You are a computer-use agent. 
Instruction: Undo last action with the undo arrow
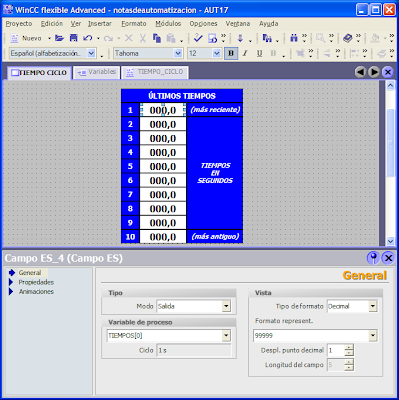click(88, 38)
